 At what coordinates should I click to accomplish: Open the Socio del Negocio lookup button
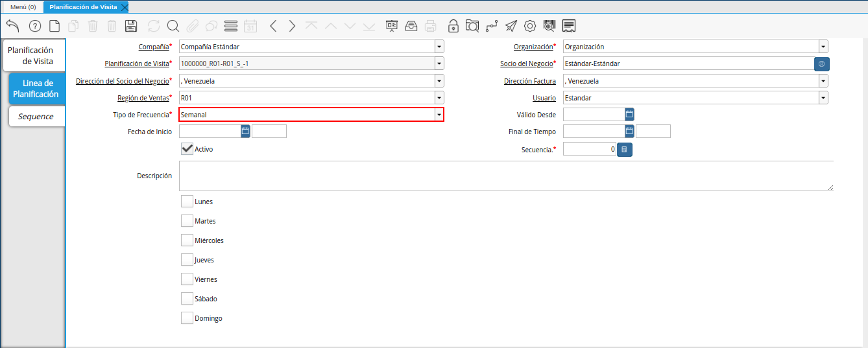pyautogui.click(x=822, y=64)
